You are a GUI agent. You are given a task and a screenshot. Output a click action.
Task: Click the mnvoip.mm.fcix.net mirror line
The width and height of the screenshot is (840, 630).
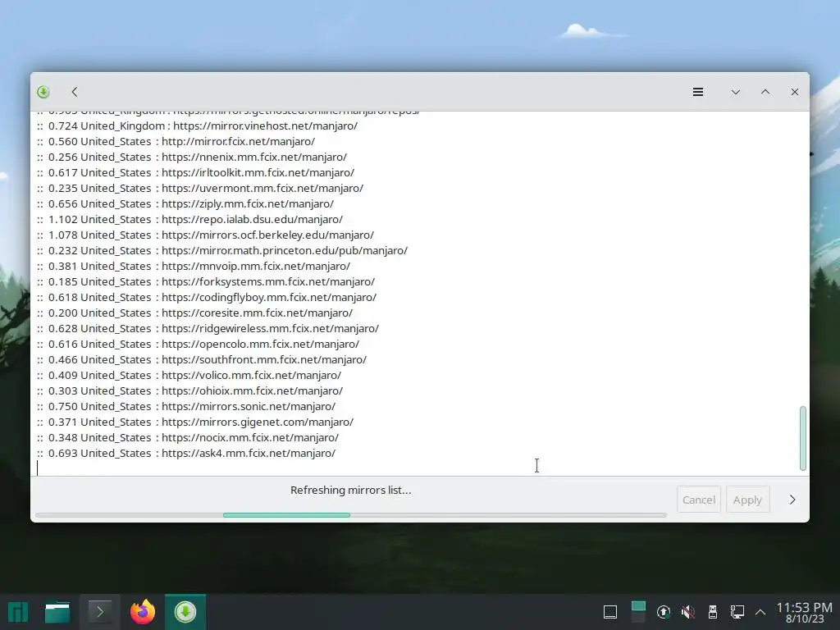pos(194,266)
